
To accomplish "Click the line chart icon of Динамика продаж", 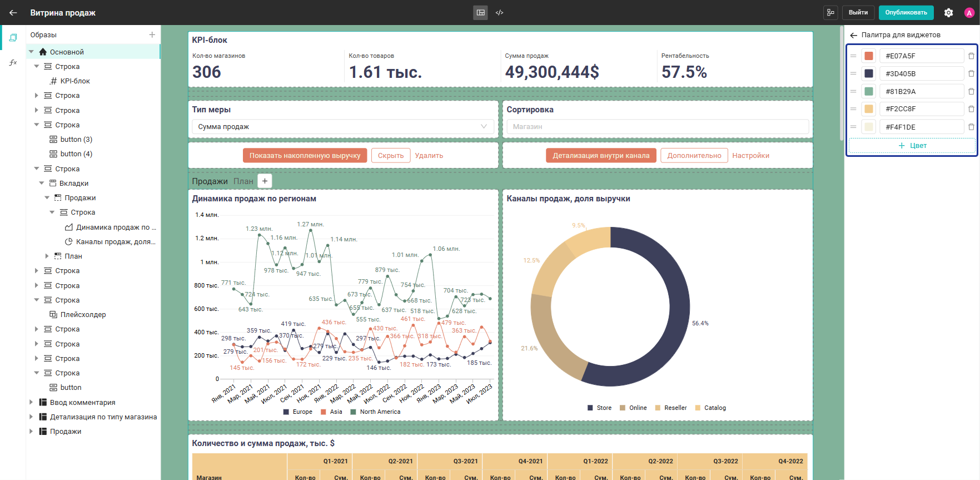I will [69, 227].
